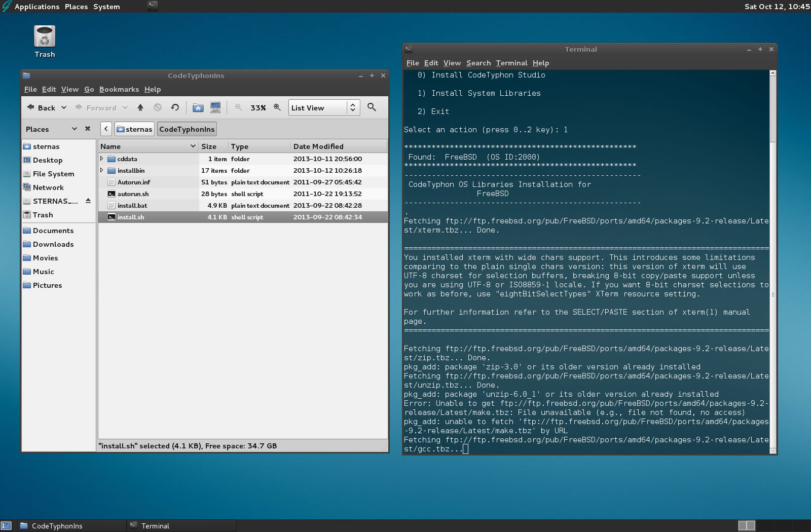This screenshot has height=532, width=811.
Task: Click terminal scrollbar up arrow
Action: click(772, 73)
